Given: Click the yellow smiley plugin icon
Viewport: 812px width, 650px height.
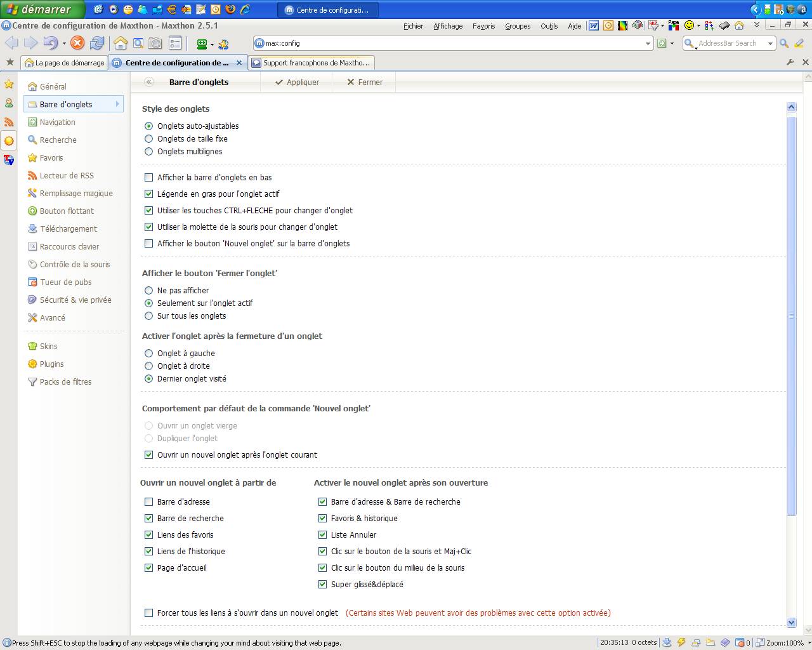Looking at the screenshot, I should (689, 26).
